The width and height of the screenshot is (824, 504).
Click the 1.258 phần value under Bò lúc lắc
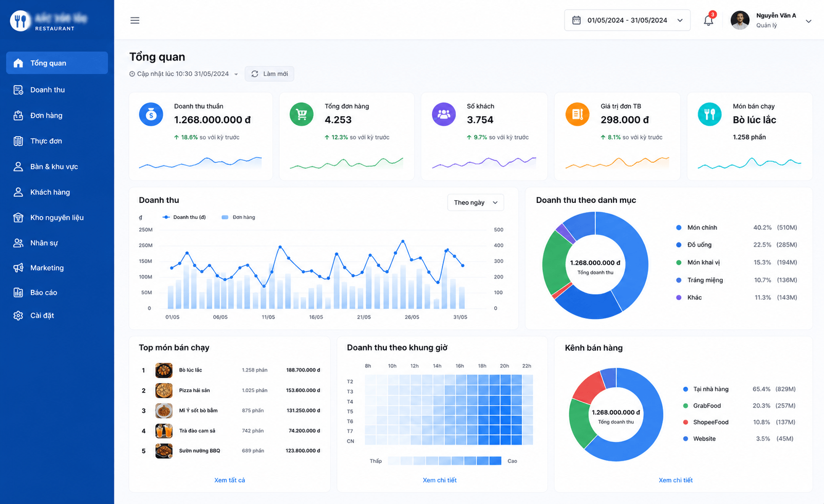(749, 137)
